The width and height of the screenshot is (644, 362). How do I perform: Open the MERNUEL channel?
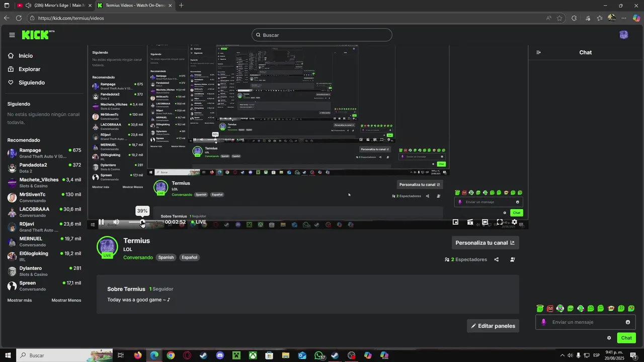44,242
